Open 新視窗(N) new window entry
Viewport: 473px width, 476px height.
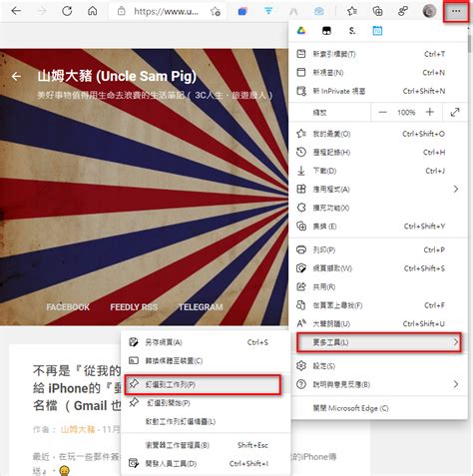pyautogui.click(x=378, y=73)
